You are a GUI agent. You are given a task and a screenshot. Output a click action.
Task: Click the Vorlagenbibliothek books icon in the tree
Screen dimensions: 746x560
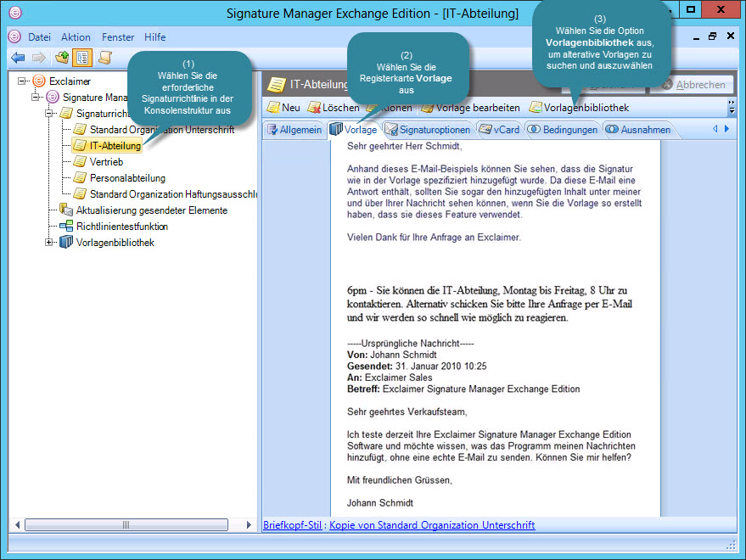point(66,242)
